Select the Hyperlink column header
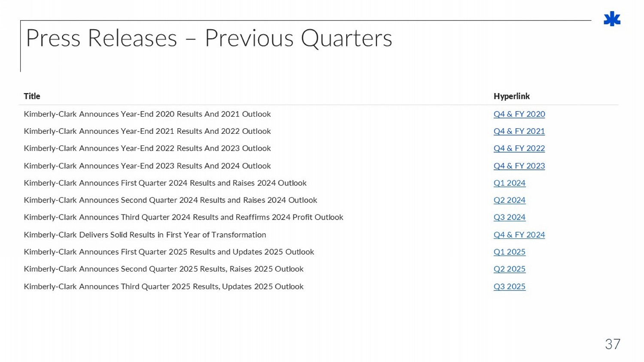This screenshot has height=362, width=644. tap(511, 96)
